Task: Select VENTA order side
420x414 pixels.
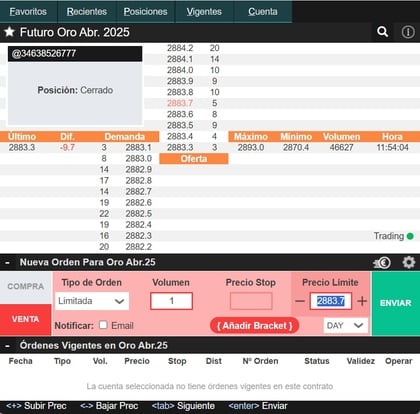Action: tap(26, 319)
